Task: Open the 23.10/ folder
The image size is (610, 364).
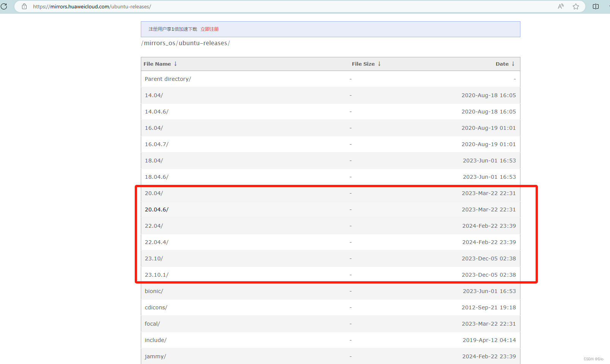Action: pyautogui.click(x=154, y=258)
